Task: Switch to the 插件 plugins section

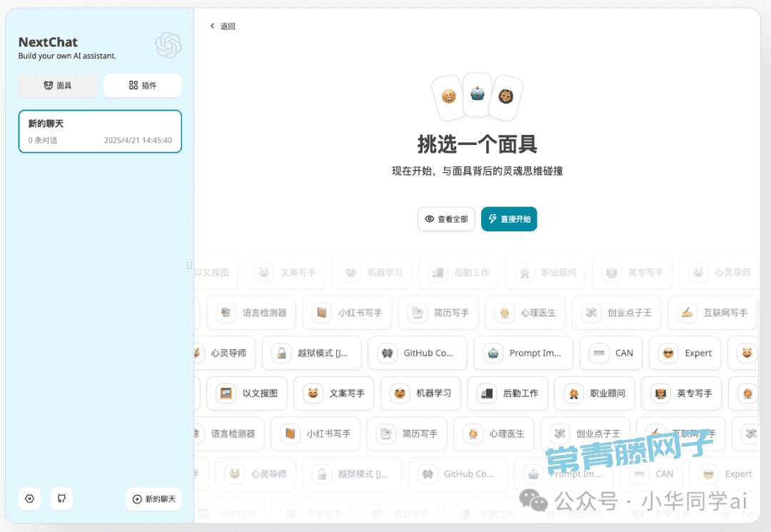Action: coord(143,86)
